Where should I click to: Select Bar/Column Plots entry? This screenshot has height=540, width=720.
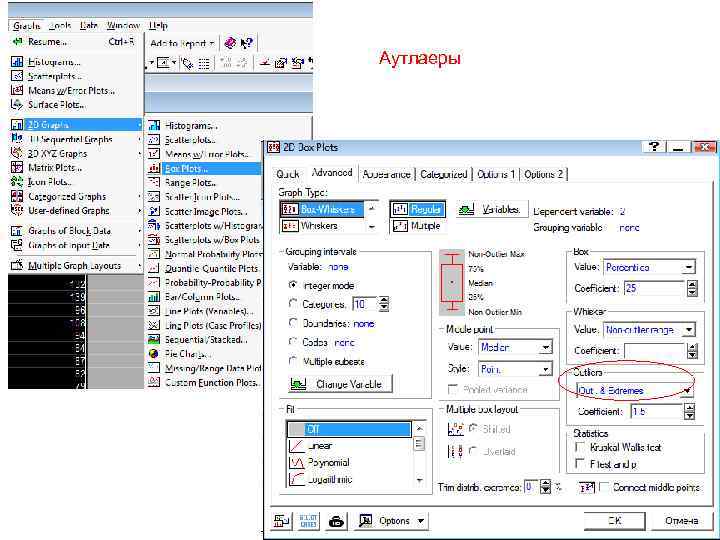click(x=204, y=297)
